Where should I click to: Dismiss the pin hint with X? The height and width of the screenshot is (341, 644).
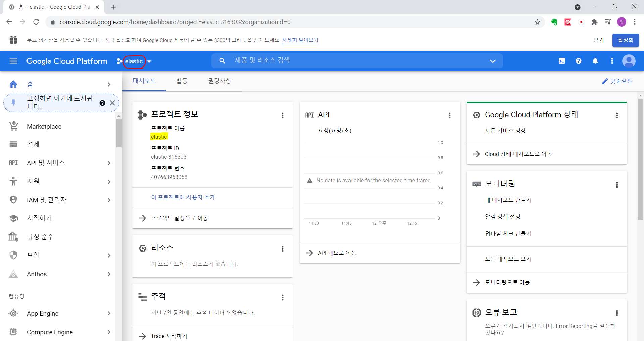(112, 103)
